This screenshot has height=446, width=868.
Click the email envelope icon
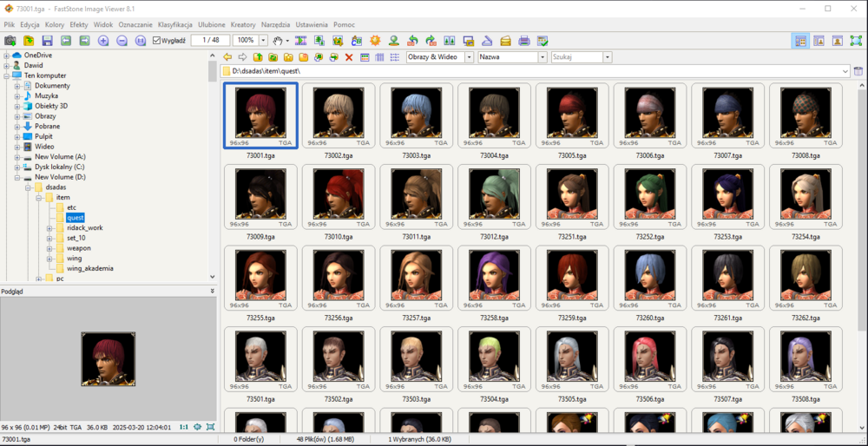(505, 41)
